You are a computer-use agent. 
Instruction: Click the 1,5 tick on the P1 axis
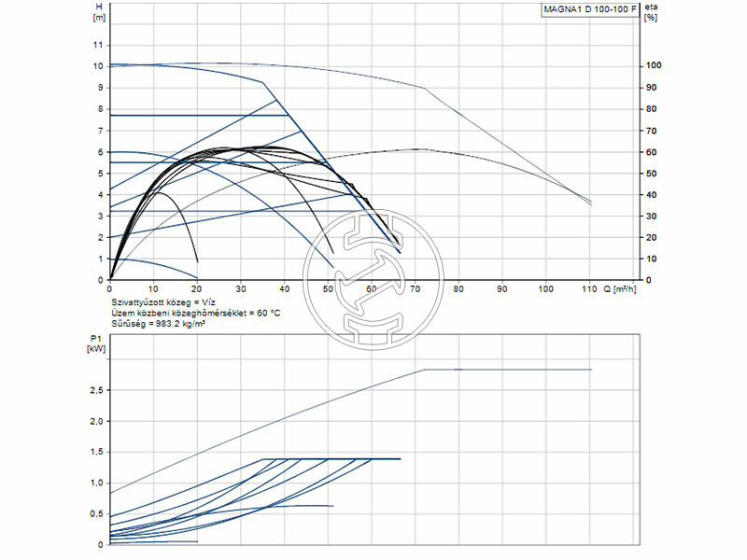(95, 453)
